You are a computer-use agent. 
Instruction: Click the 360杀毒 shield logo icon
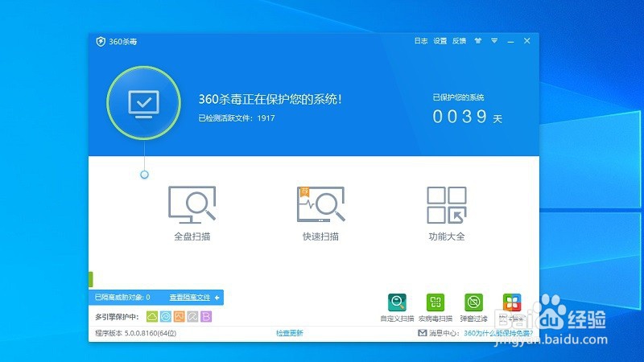tap(101, 42)
